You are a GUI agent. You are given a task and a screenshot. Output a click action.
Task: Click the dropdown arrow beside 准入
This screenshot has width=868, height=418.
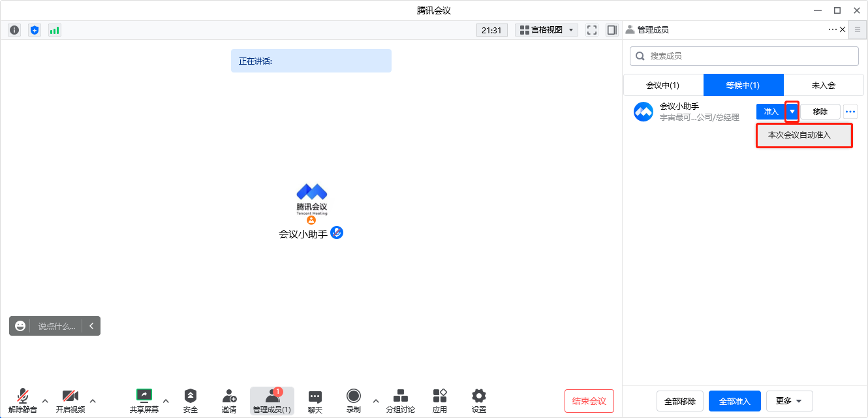(792, 112)
